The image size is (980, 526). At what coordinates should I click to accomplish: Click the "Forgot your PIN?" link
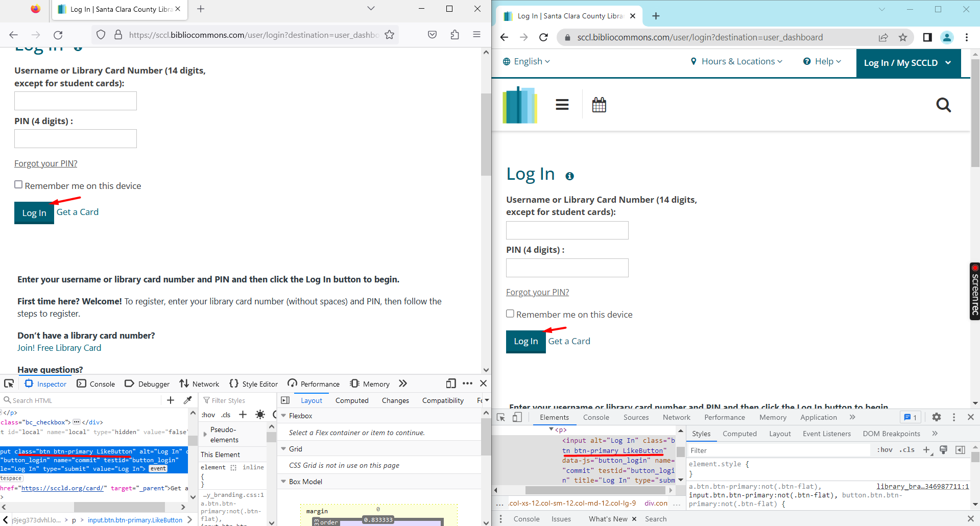tap(45, 163)
